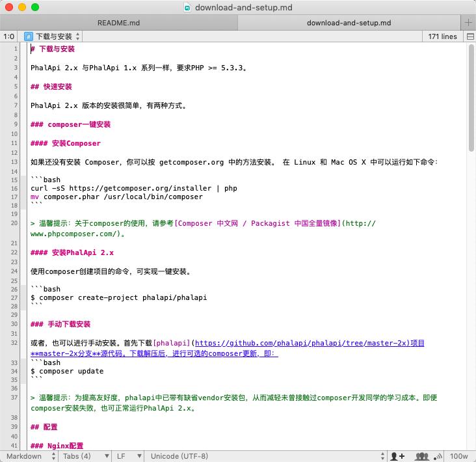Viewport: 476px width, 462px height.
Task: Click the 'curl -sS https://getcomposer.org/installer | php' line
Action: click(134, 188)
